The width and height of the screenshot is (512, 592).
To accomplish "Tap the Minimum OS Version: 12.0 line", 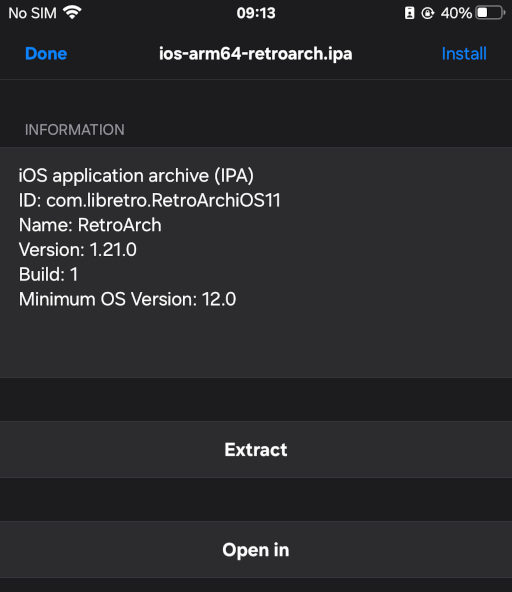I will (x=128, y=299).
